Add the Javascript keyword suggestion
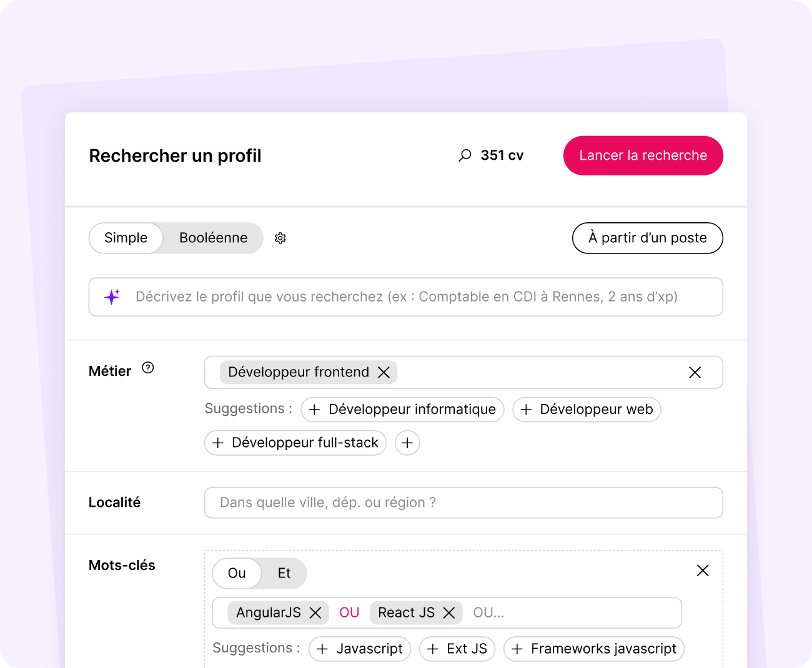Viewport: 812px width, 668px height. (x=360, y=649)
